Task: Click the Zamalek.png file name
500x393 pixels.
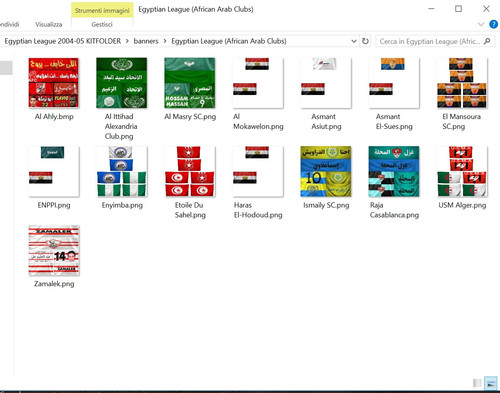Action: [x=54, y=284]
